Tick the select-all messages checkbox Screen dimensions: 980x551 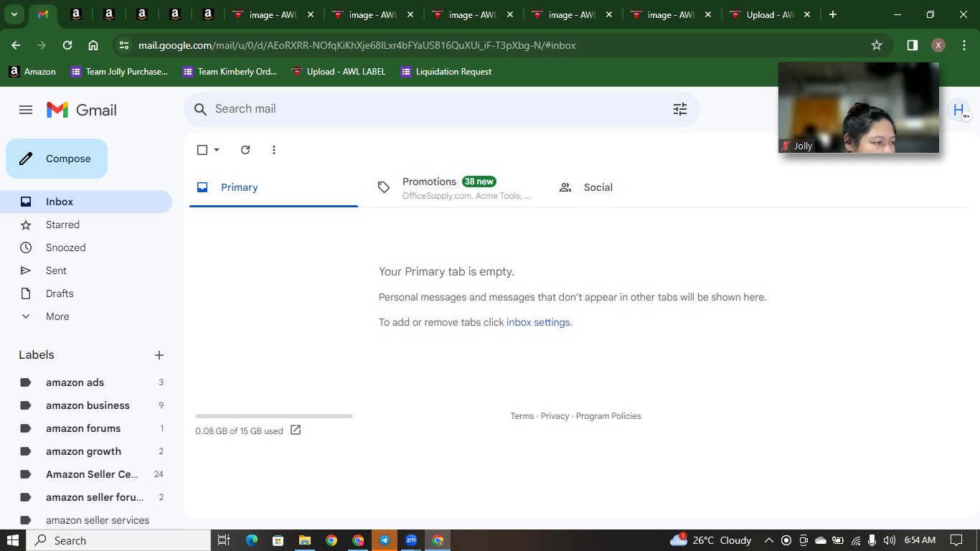click(x=202, y=150)
